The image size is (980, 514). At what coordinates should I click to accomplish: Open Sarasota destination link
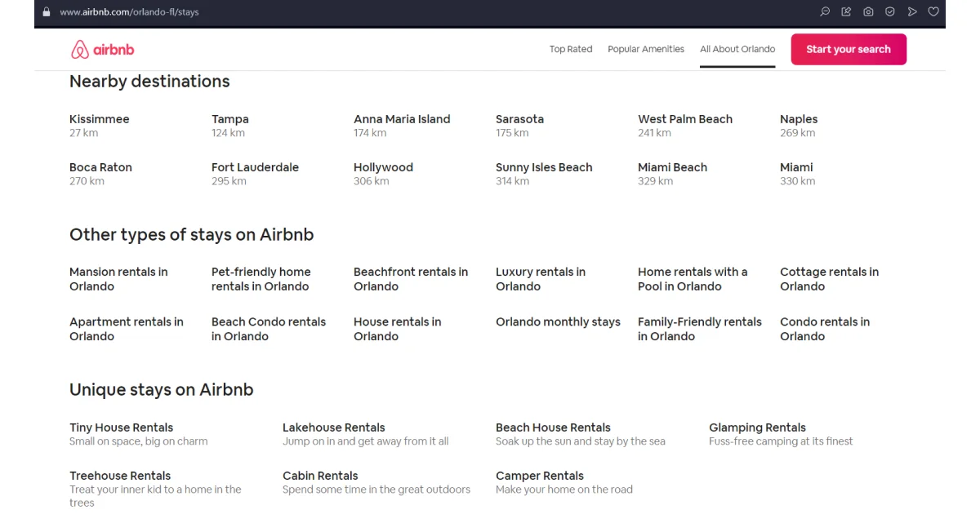[519, 126]
